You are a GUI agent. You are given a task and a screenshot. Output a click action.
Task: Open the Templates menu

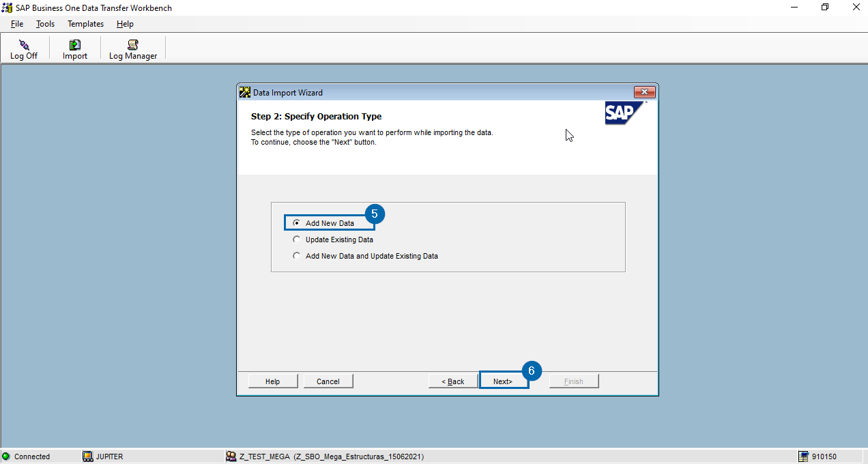click(86, 24)
